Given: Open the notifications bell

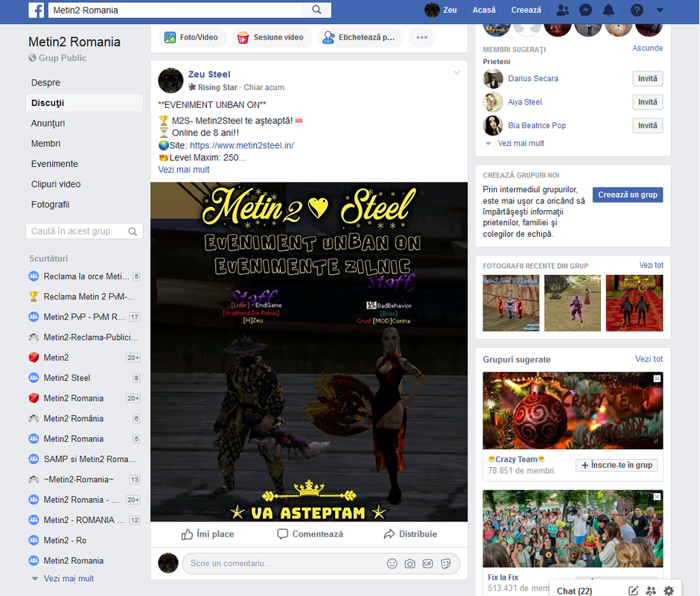Looking at the screenshot, I should pyautogui.click(x=608, y=10).
